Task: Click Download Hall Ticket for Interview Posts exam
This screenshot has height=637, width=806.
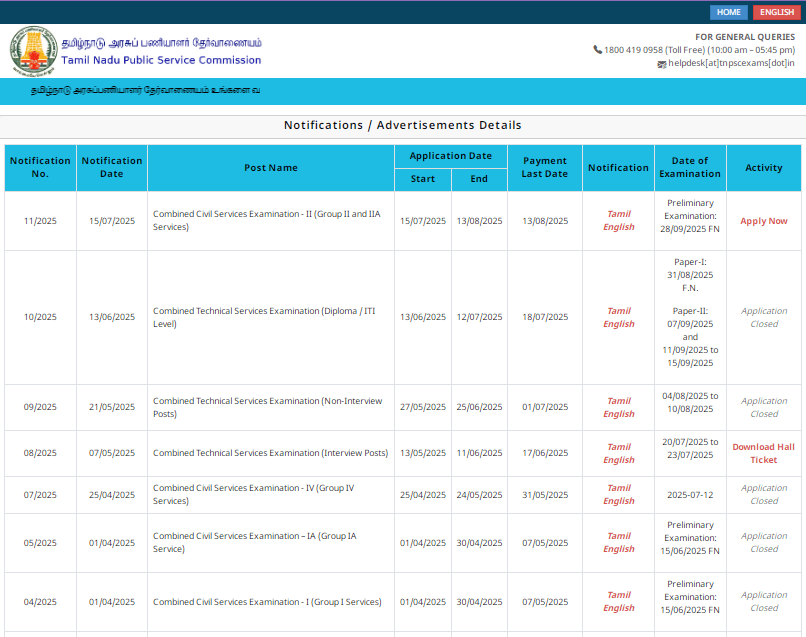Action: pos(763,453)
